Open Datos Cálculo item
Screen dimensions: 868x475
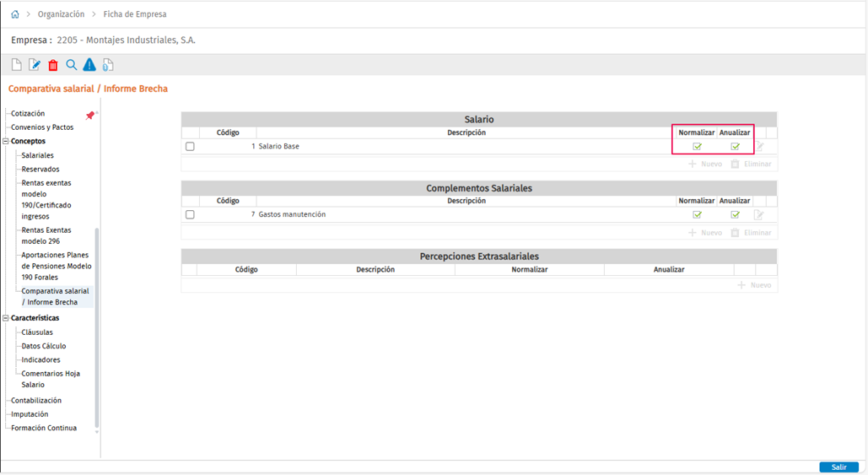[44, 347]
